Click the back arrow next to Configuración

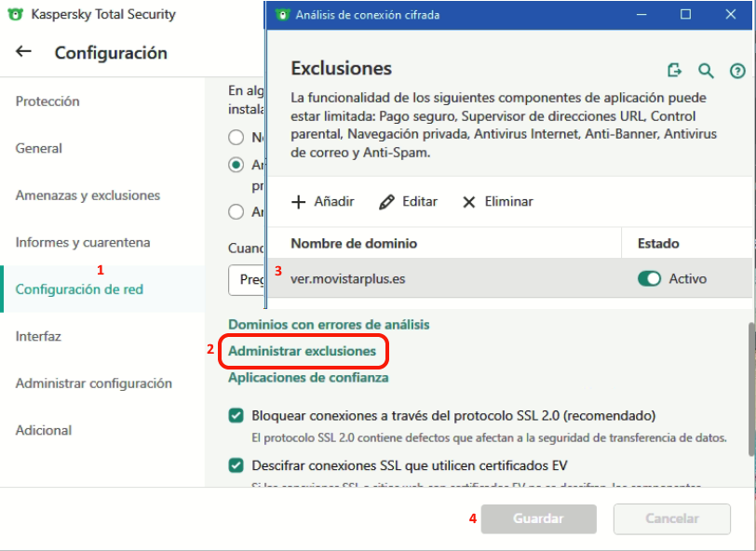tap(23, 51)
